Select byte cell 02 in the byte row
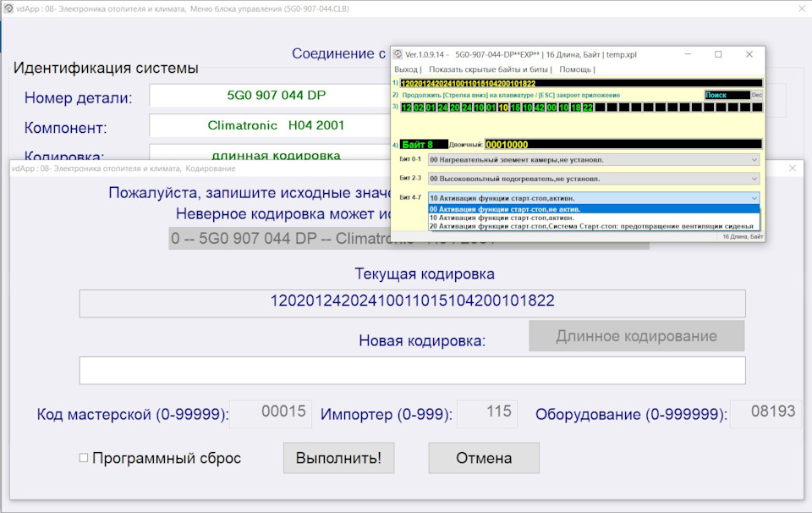812x513 pixels. 419,108
